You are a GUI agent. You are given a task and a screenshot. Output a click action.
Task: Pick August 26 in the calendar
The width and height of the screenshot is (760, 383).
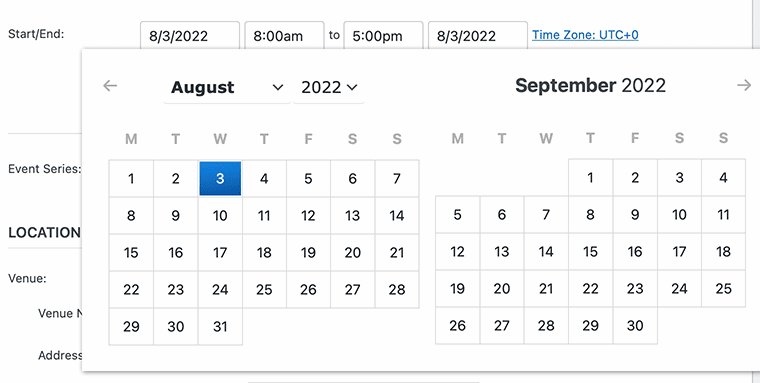point(308,289)
